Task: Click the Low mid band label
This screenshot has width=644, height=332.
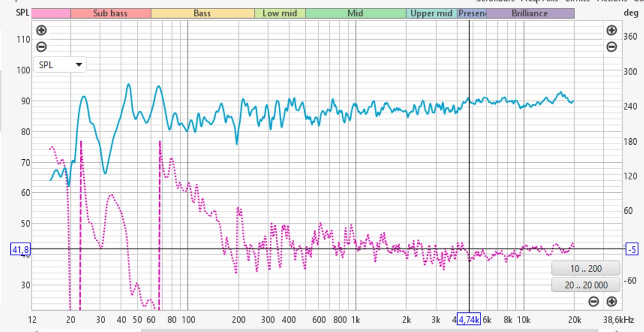Action: 280,14
